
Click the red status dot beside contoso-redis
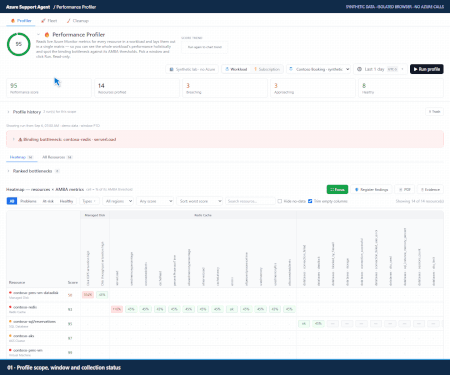10,307
